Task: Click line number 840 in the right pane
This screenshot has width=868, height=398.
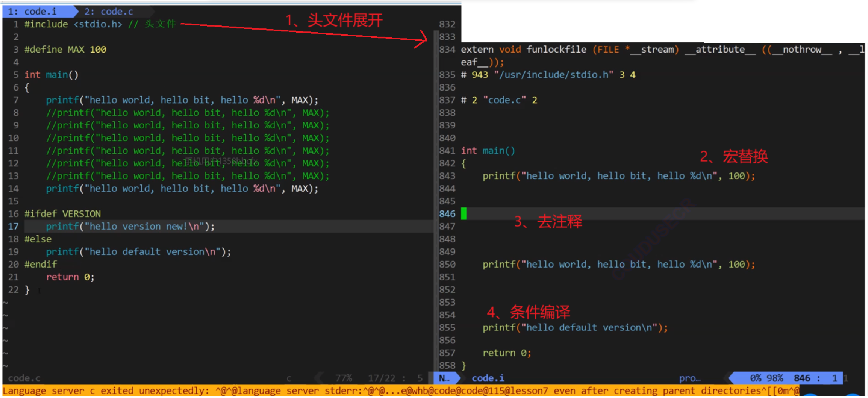Action: pyautogui.click(x=447, y=138)
